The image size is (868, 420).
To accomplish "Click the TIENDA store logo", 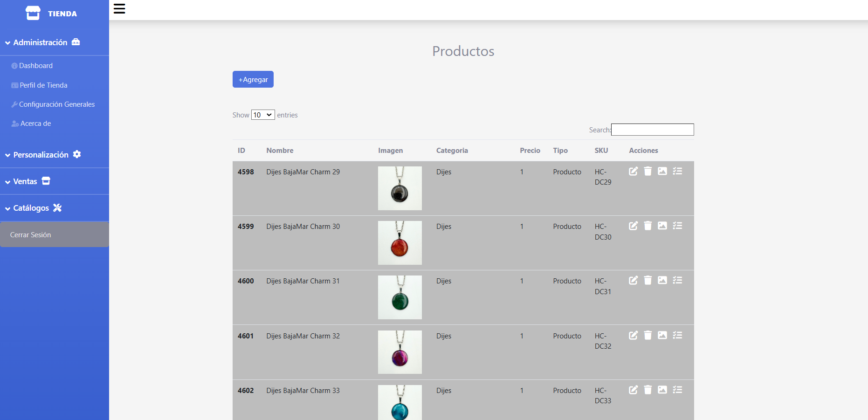I will [51, 14].
